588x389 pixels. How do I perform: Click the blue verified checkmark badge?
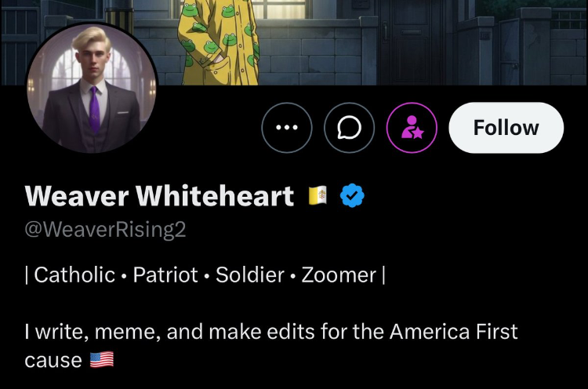pyautogui.click(x=352, y=195)
